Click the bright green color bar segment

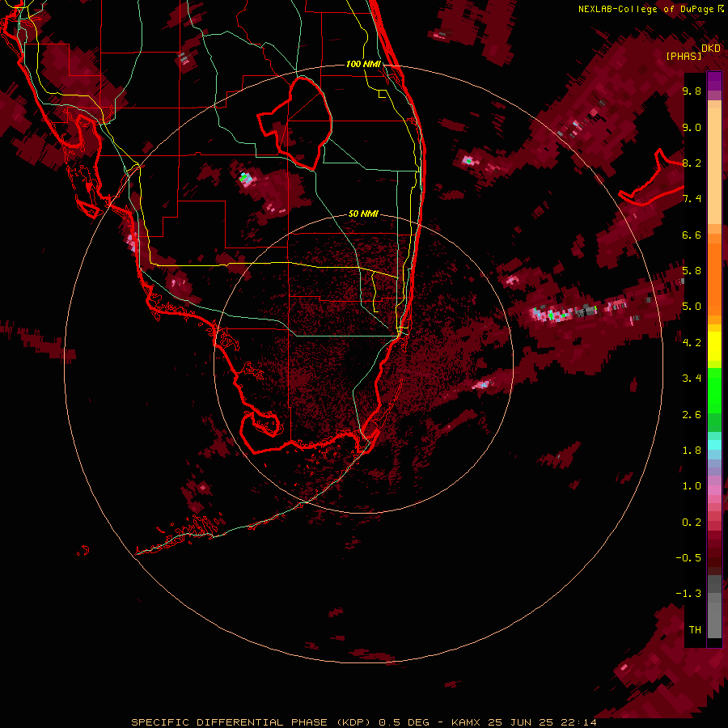(x=714, y=390)
